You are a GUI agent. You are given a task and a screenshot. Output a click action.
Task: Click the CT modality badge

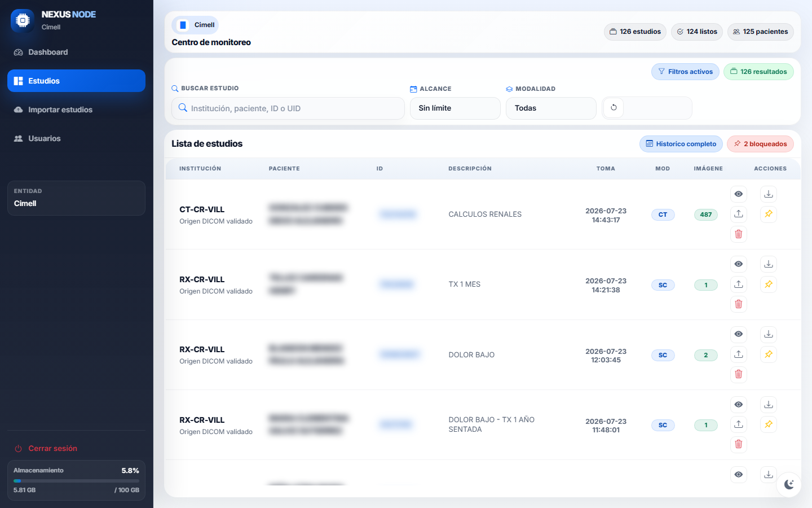(663, 214)
